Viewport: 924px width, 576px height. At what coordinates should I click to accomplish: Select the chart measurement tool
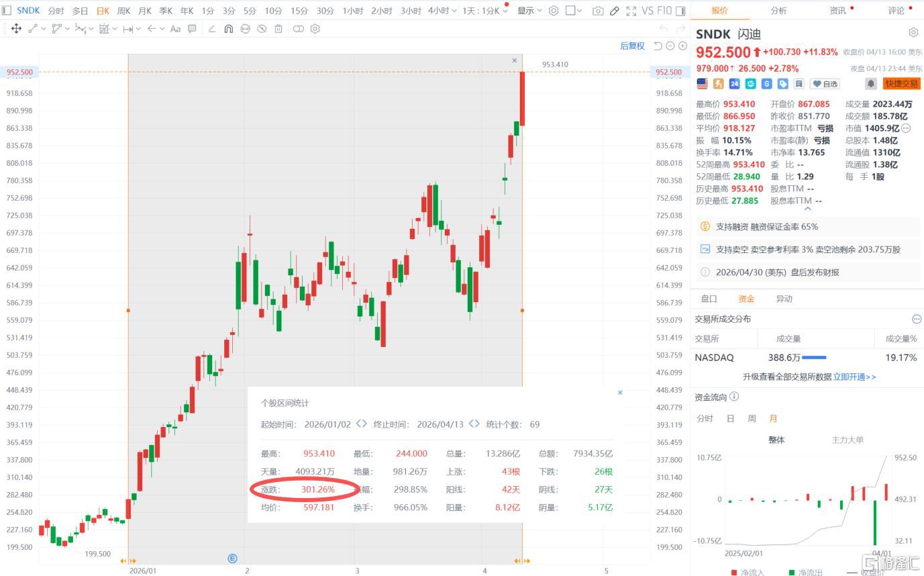point(104,29)
